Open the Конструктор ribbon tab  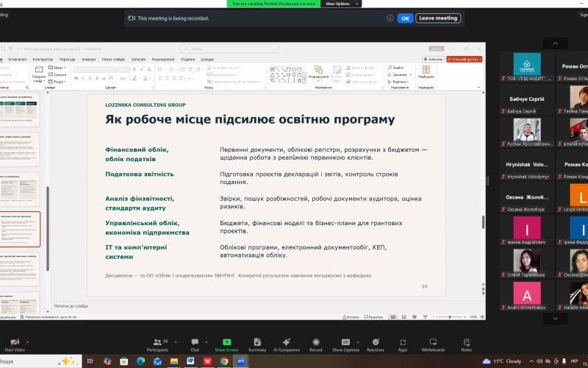point(43,60)
